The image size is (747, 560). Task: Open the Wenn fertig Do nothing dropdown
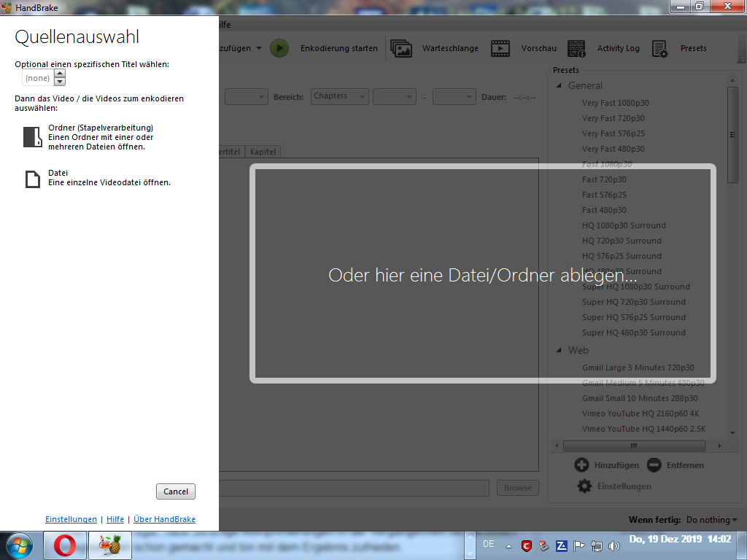click(x=712, y=519)
